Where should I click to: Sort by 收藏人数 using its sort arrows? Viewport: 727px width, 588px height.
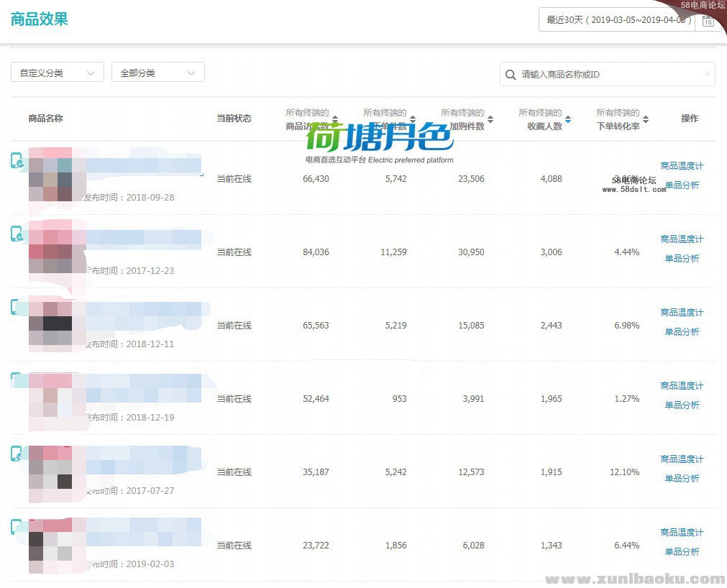[568, 119]
